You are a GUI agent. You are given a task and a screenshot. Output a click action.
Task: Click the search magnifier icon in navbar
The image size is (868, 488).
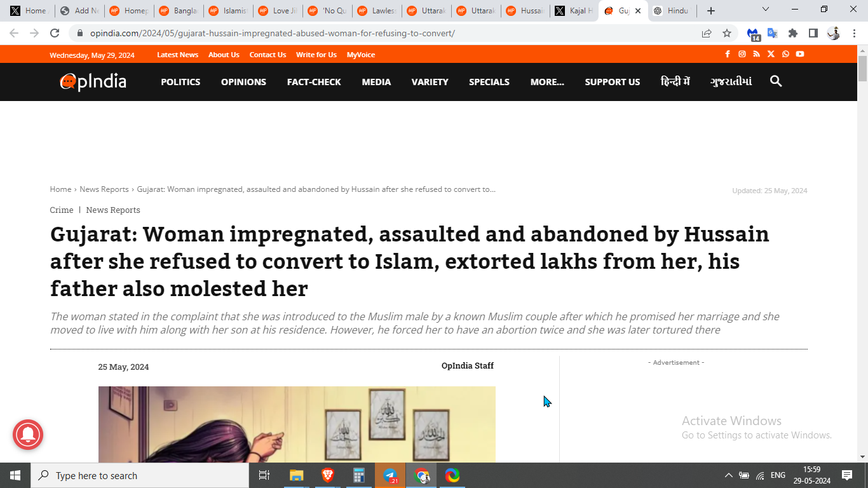[775, 81]
